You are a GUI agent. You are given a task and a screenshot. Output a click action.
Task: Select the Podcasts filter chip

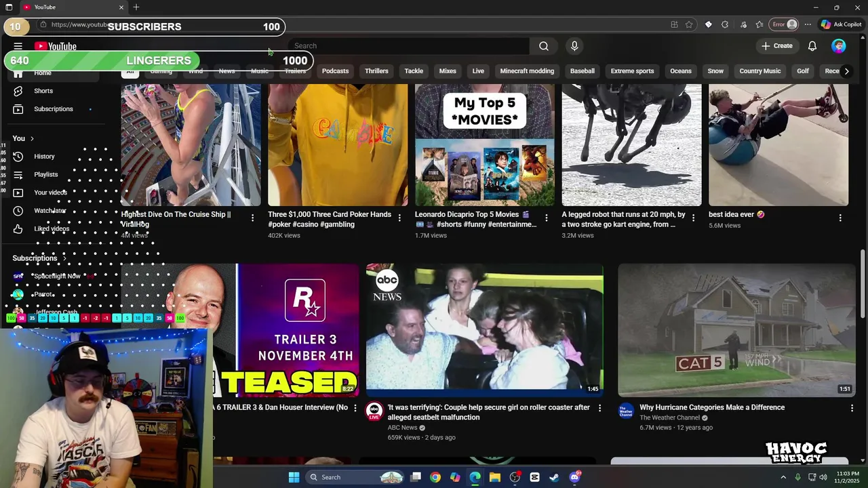335,71
